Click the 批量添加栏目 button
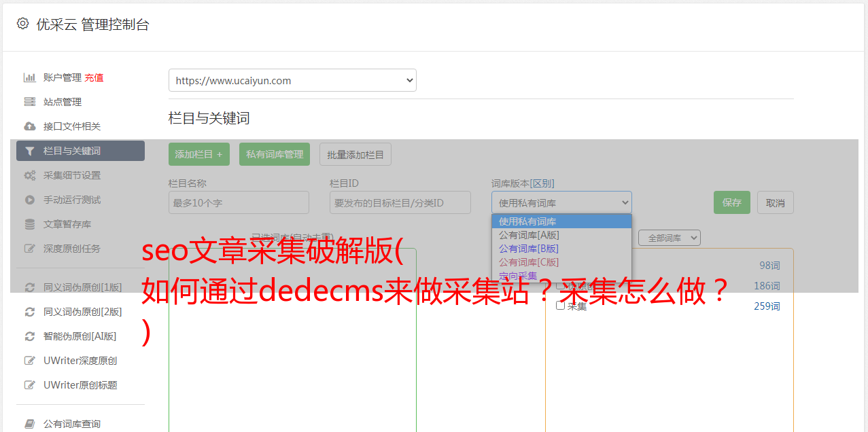The image size is (868, 432). tap(355, 154)
